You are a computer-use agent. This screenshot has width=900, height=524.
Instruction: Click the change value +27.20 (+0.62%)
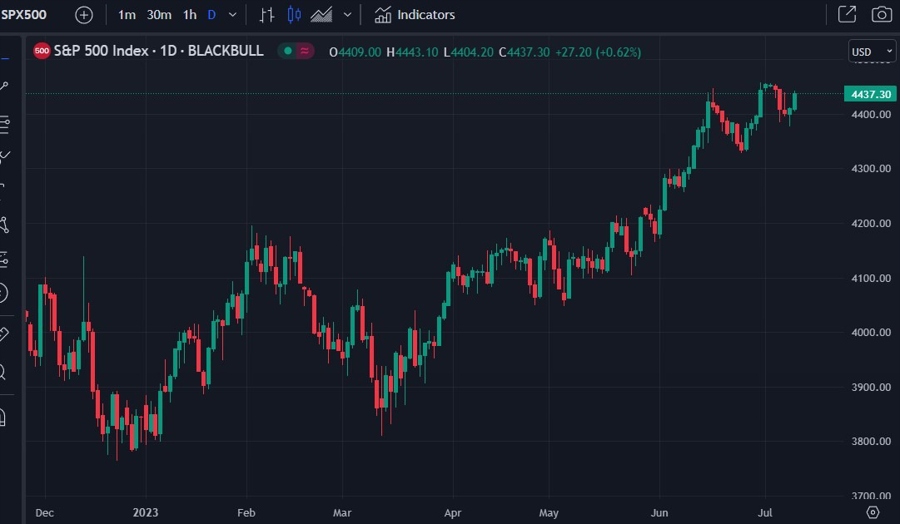pos(598,52)
